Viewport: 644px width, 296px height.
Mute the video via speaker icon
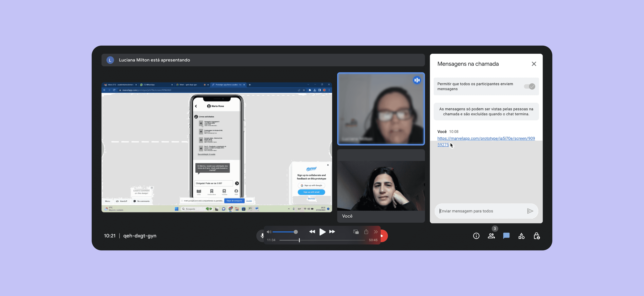tap(269, 232)
